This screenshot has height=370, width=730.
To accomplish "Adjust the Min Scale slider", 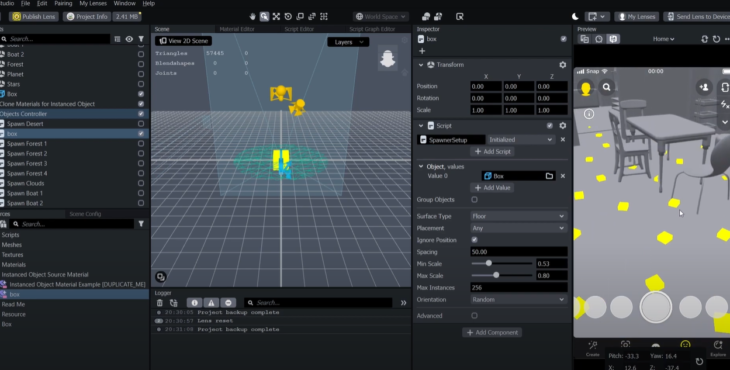I will pos(489,264).
